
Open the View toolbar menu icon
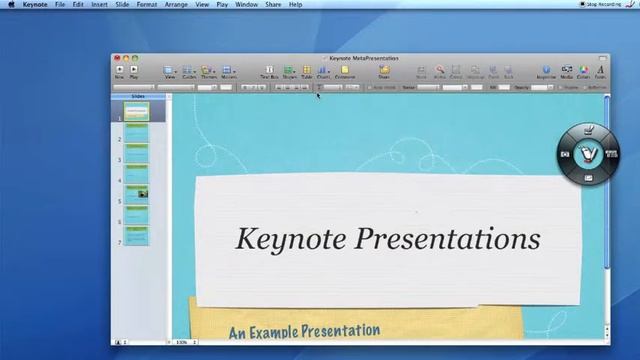point(169,71)
